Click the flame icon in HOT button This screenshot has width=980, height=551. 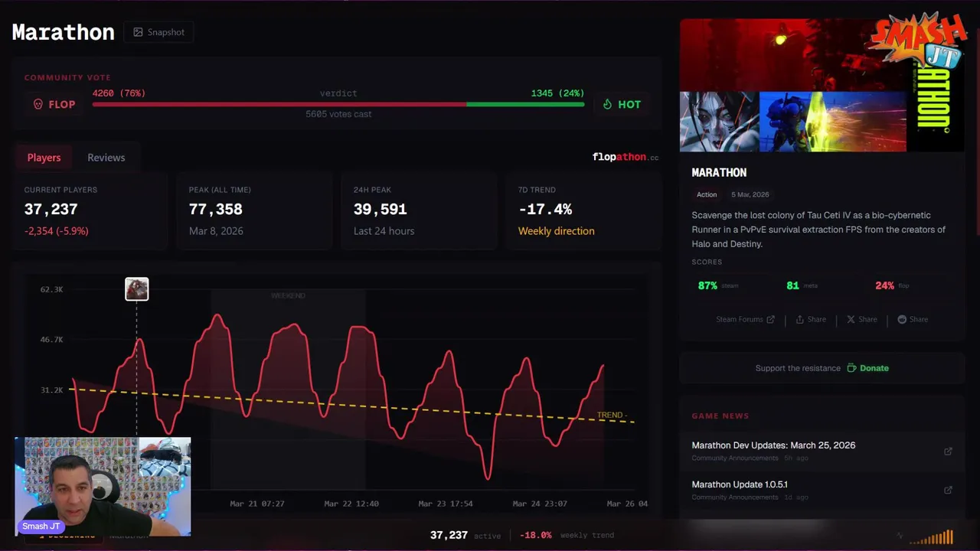pos(607,104)
